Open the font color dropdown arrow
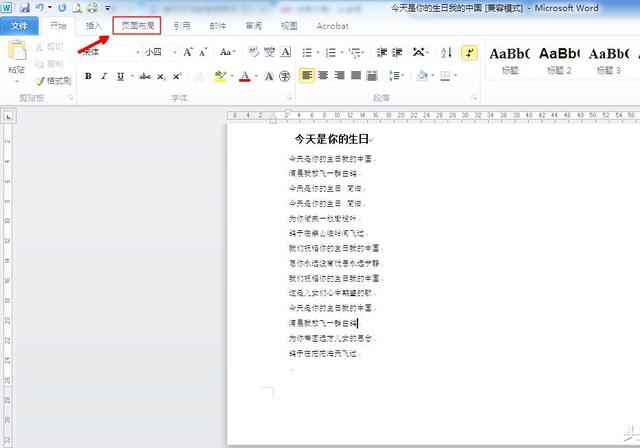Screen dimensions: 640x448 [256, 76]
